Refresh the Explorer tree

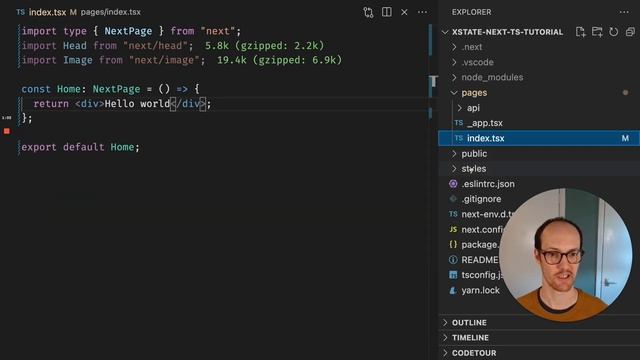point(613,32)
